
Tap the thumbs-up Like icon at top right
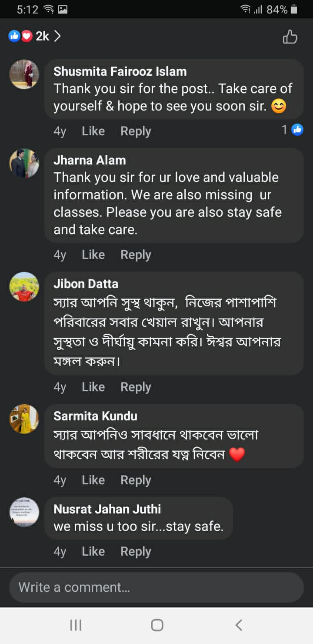pos(290,37)
